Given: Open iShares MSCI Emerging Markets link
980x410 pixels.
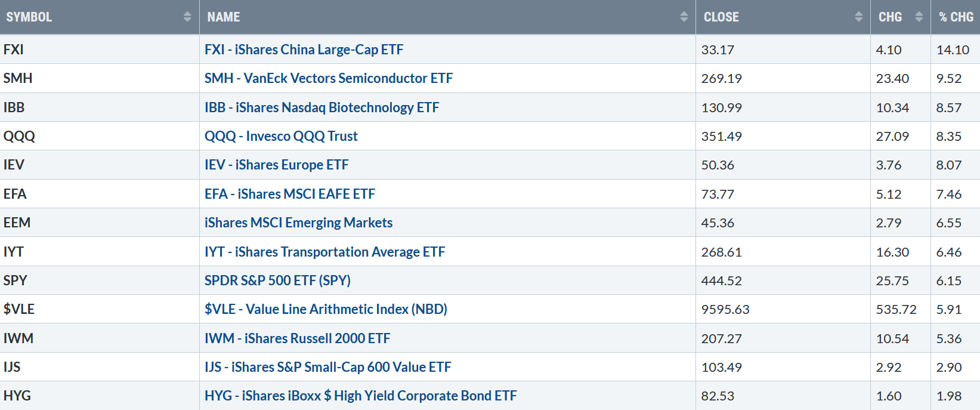Looking at the screenshot, I should (x=298, y=223).
